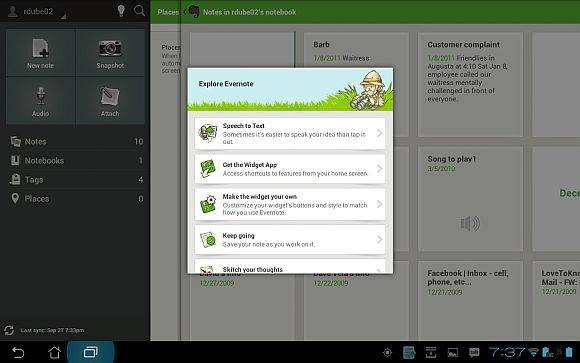Open Notebooks in the sidebar
This screenshot has height=363, width=580.
(77, 161)
